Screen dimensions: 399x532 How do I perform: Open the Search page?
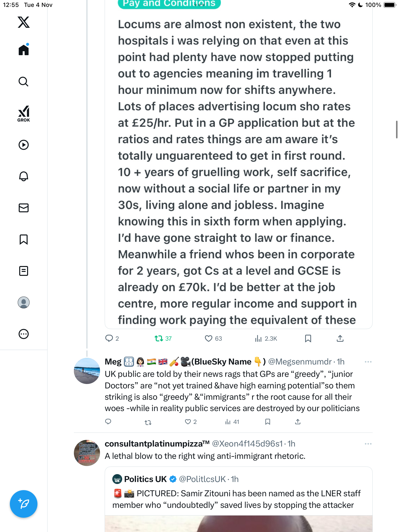[24, 82]
